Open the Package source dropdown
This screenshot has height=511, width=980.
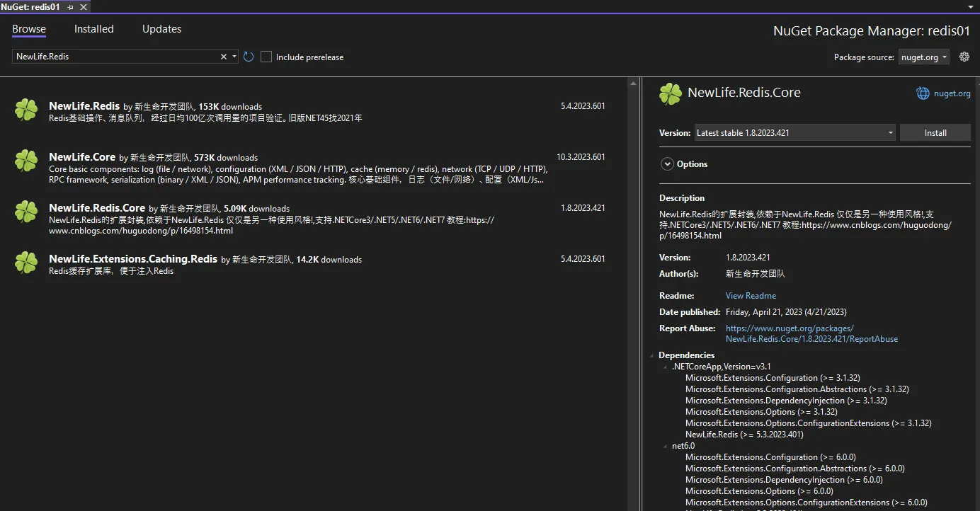(x=924, y=57)
